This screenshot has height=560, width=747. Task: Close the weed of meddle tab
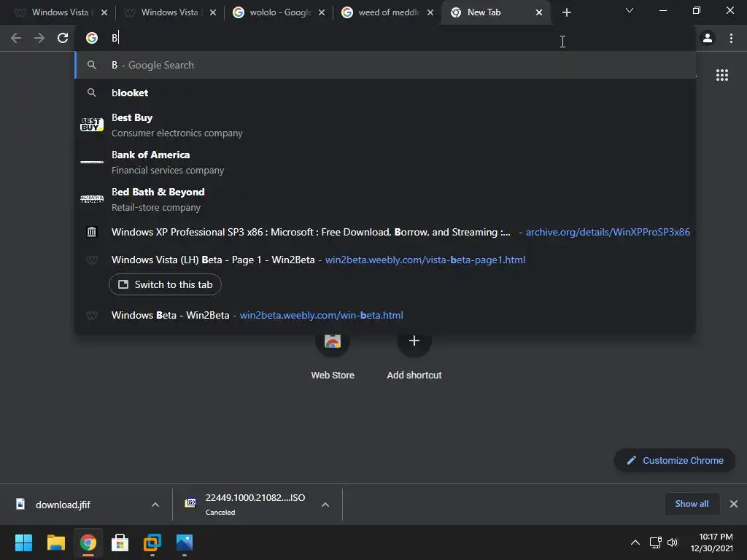[430, 12]
